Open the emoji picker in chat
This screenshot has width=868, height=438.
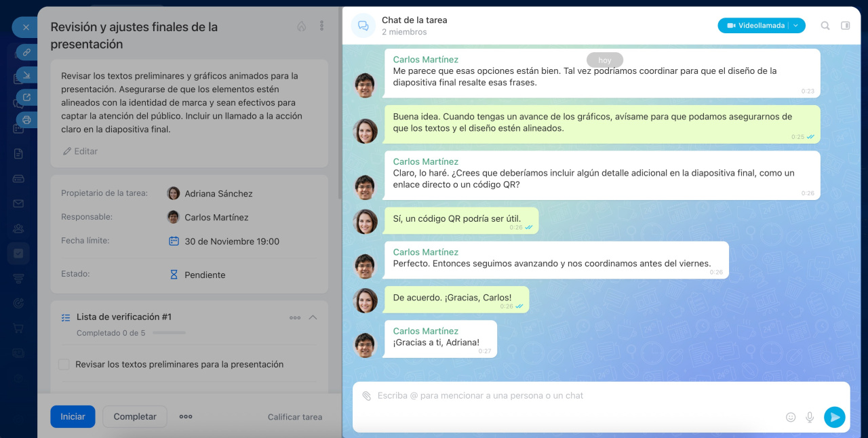[x=791, y=417]
